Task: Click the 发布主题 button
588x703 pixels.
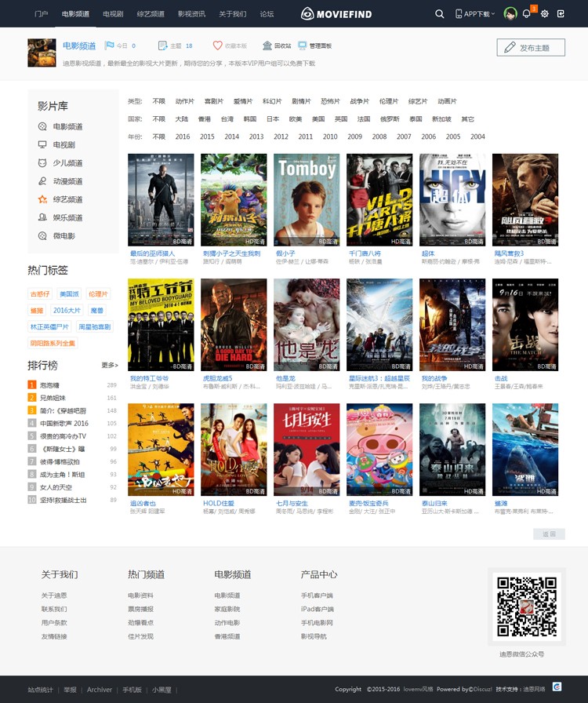Action: [x=531, y=48]
